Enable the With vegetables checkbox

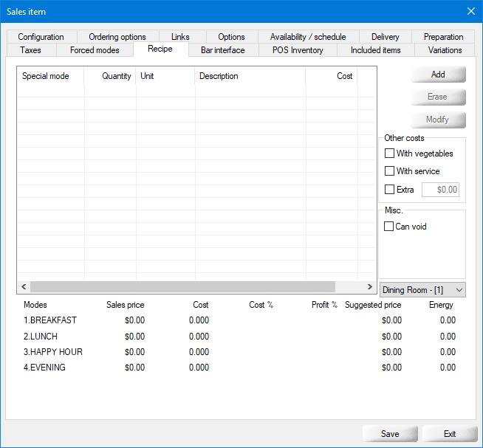click(389, 154)
